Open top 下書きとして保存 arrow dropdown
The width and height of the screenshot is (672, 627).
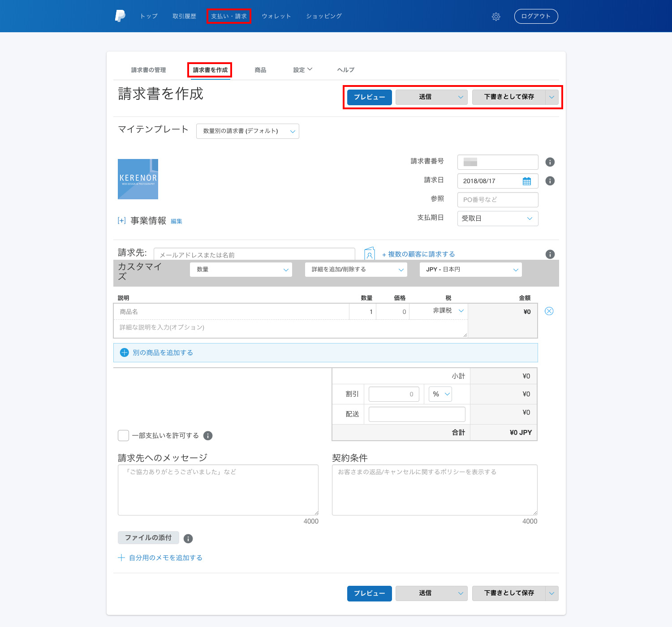click(552, 97)
